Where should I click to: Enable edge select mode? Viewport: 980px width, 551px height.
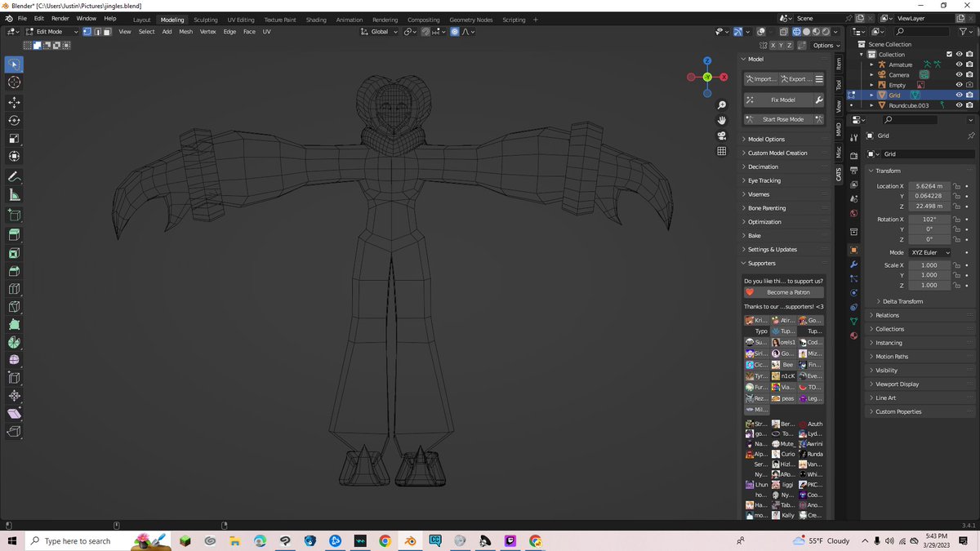click(x=97, y=32)
